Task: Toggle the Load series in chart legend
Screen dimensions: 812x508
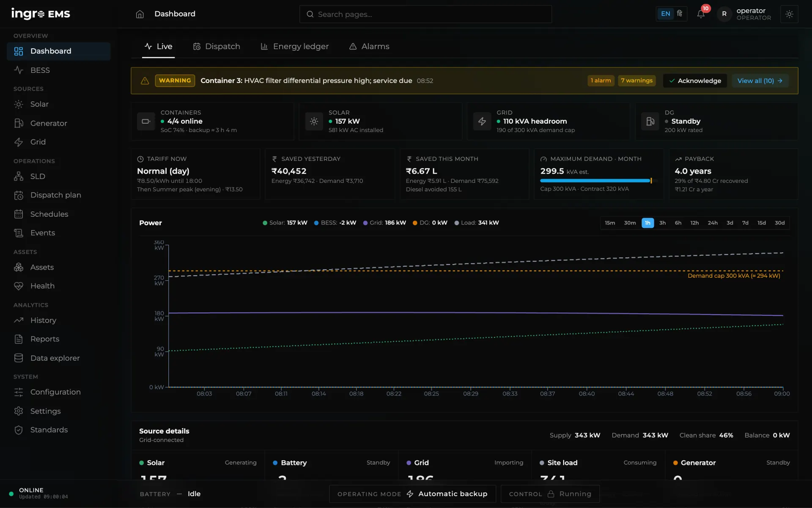Action: [477, 223]
